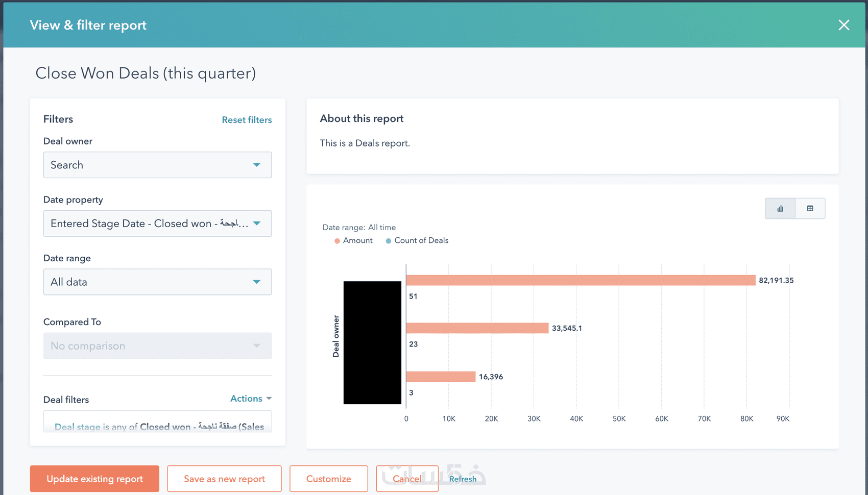
Task: Close the View & filter report dialog
Action: click(843, 25)
